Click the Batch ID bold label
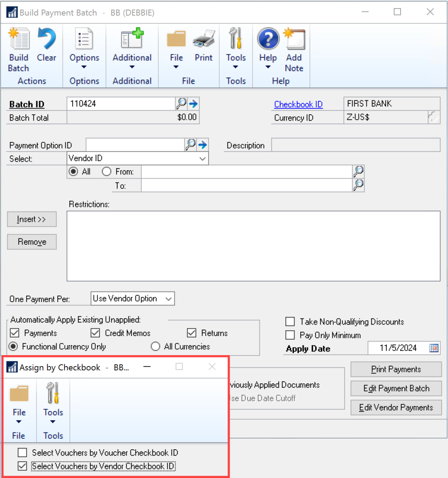The image size is (448, 478). (x=27, y=104)
